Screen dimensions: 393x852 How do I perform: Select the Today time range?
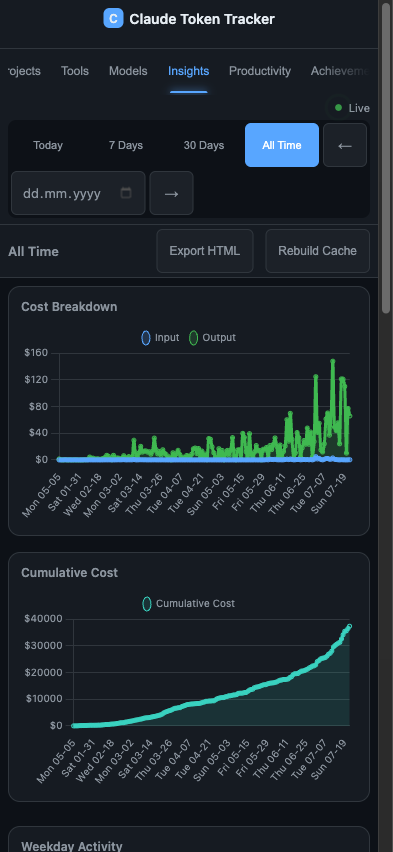coord(48,145)
